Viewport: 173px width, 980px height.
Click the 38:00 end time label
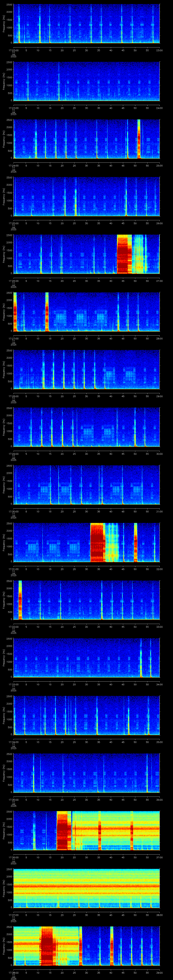(159, 915)
